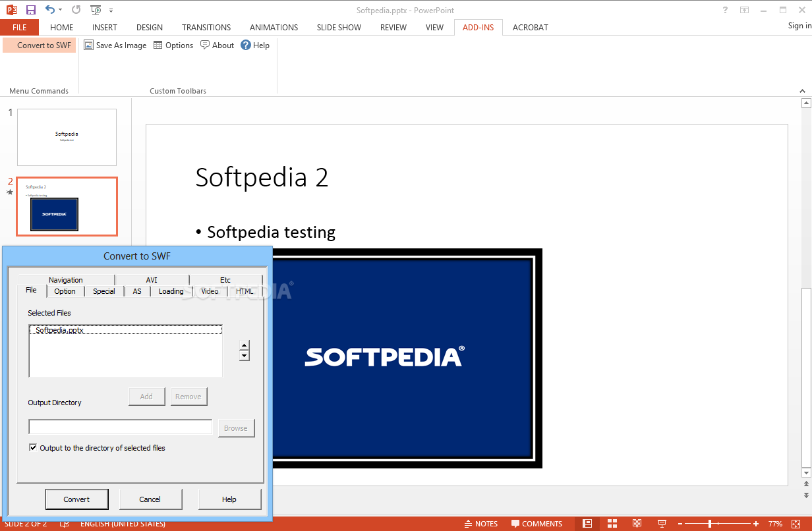Viewport: 812px width, 531px height.
Task: Toggle the NOTES pane in status bar
Action: [480, 524]
